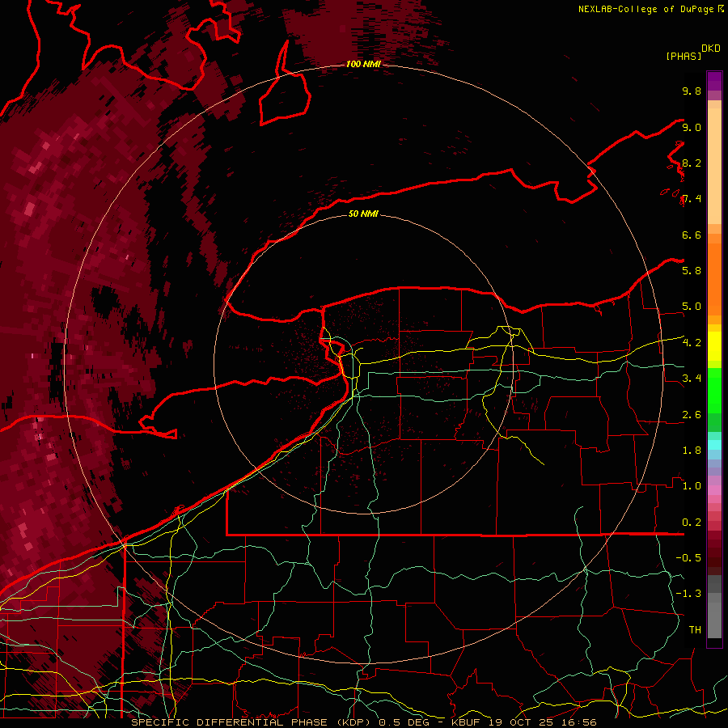Viewport: 728px width, 728px height.
Task: Click the KBUF radar site identifier in the caption
Action: coord(468,722)
